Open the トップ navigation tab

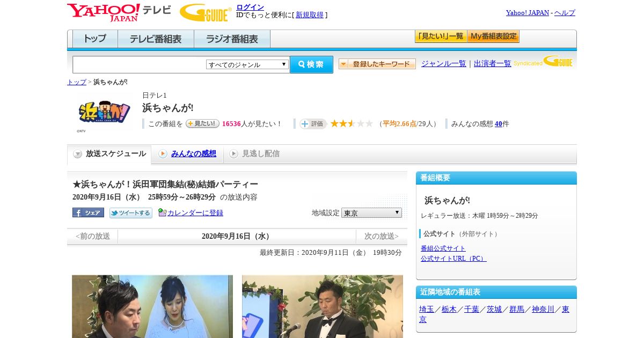(x=95, y=39)
